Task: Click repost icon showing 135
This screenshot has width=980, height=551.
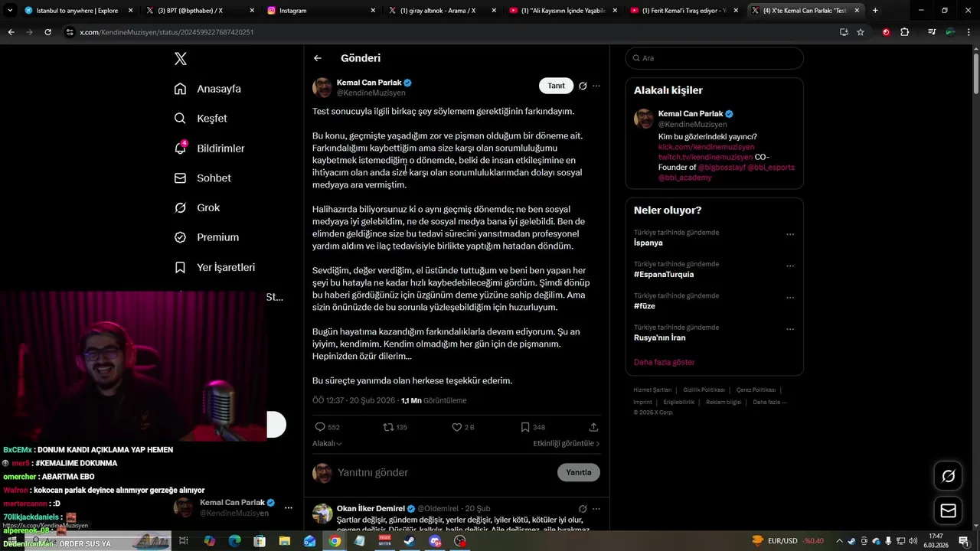Action: click(395, 427)
